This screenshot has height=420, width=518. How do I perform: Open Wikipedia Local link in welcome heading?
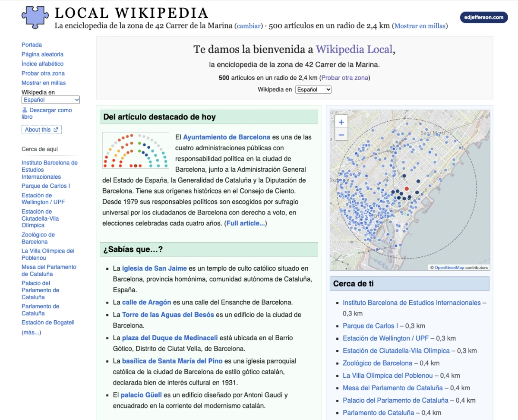coord(354,49)
